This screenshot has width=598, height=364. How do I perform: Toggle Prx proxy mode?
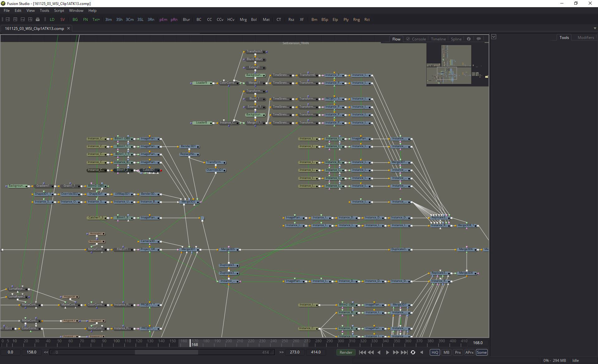458,352
